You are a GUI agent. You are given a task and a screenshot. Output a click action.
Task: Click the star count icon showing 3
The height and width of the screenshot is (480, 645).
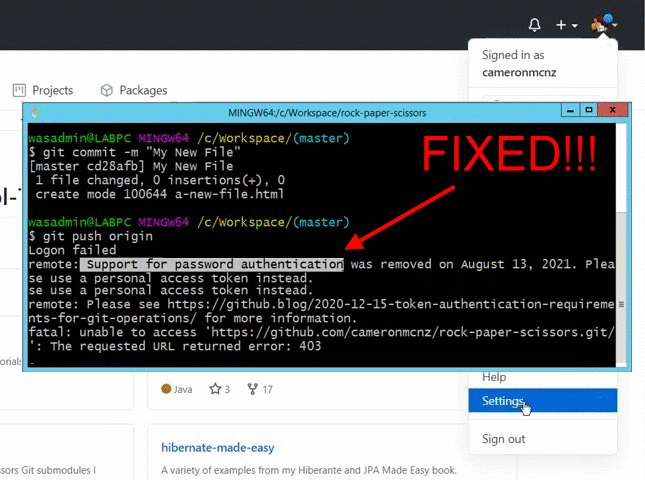pyautogui.click(x=214, y=389)
